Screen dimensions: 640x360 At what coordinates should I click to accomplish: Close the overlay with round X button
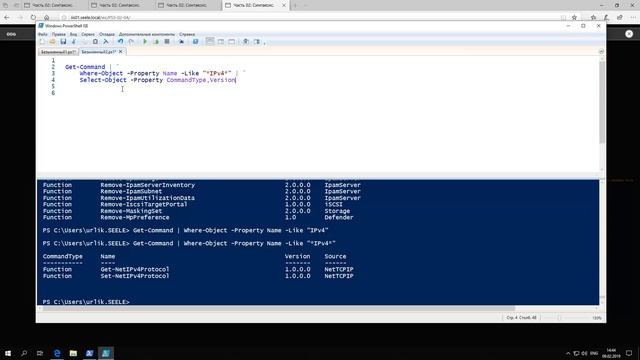click(x=629, y=34)
